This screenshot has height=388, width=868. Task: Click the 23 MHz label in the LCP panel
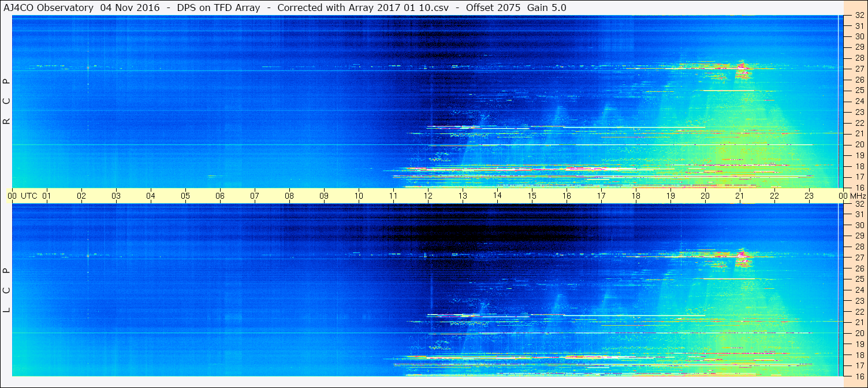coord(859,301)
